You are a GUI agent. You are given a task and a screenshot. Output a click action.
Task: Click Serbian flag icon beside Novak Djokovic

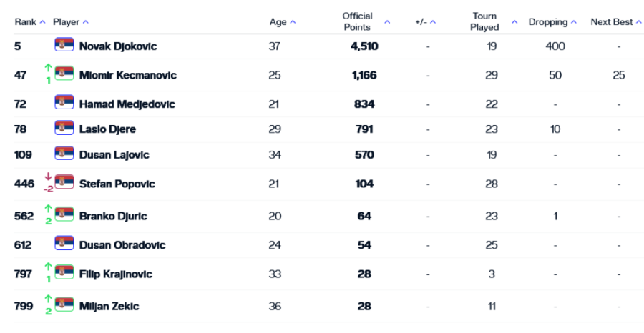[x=64, y=46]
